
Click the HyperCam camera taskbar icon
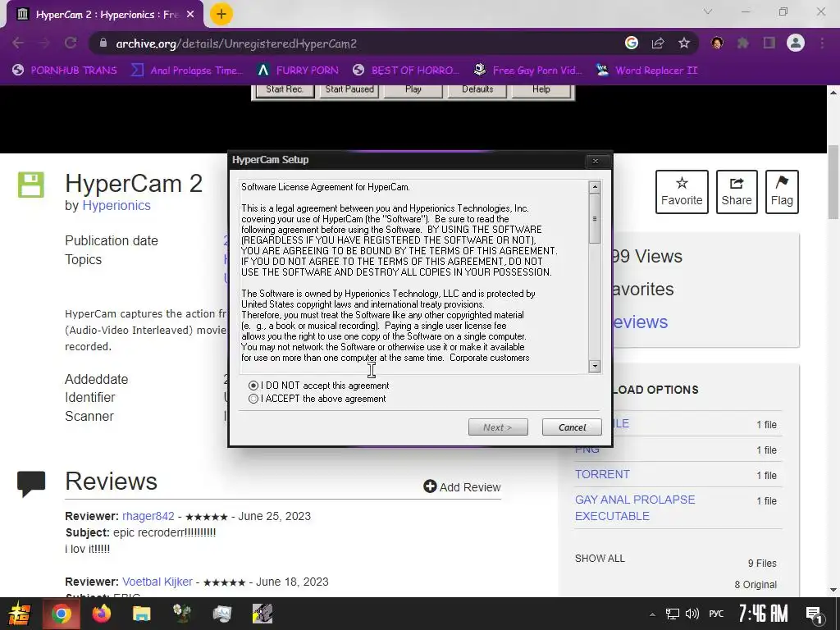[x=262, y=614]
